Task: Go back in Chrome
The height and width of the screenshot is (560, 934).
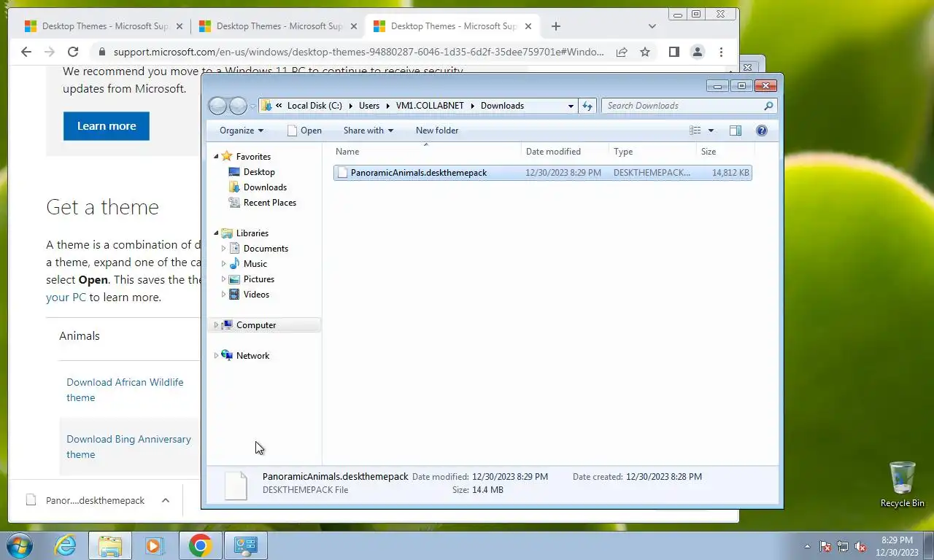Action: (x=26, y=52)
